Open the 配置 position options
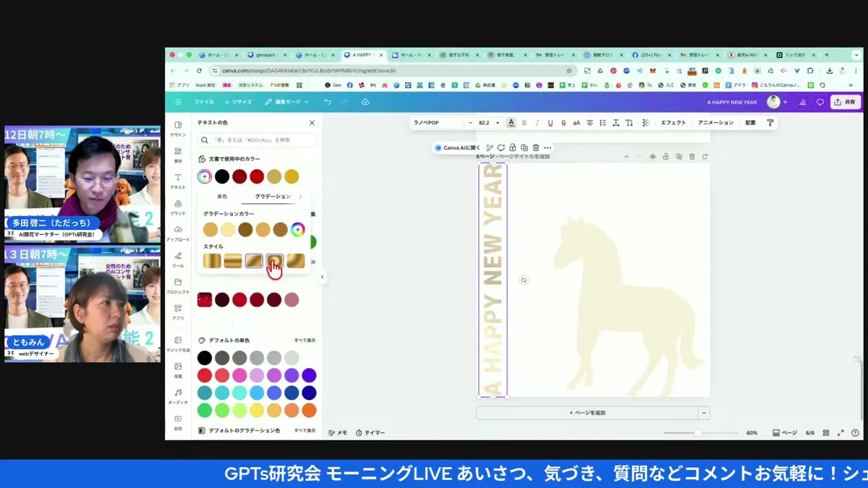This screenshot has width=868, height=488. (750, 123)
